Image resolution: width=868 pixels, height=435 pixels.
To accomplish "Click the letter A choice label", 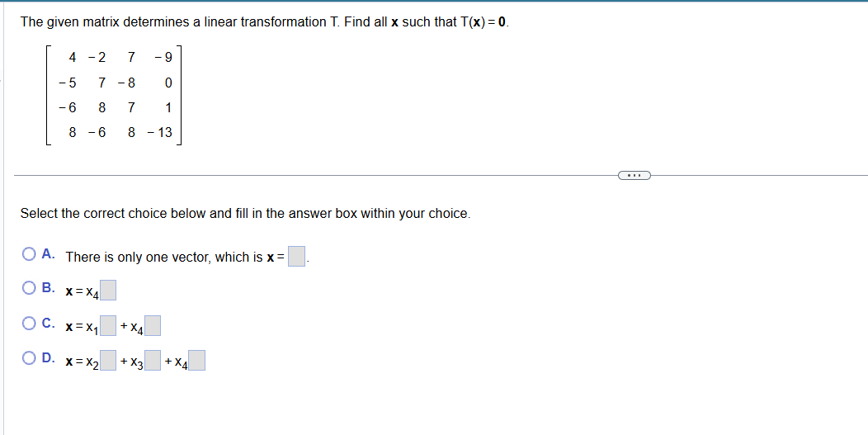I will pos(49,255).
